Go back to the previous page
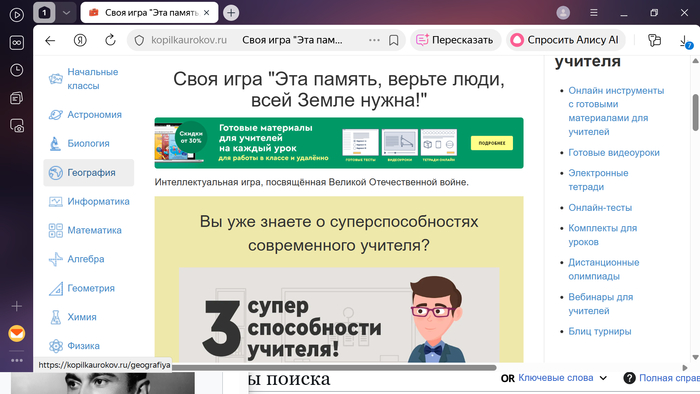 (x=50, y=40)
